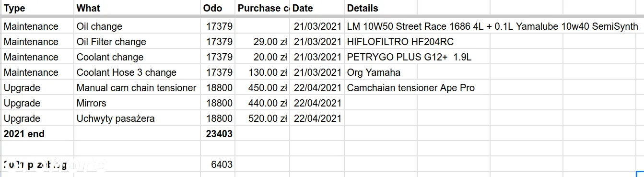Select the 2021 end cell

(x=37, y=133)
